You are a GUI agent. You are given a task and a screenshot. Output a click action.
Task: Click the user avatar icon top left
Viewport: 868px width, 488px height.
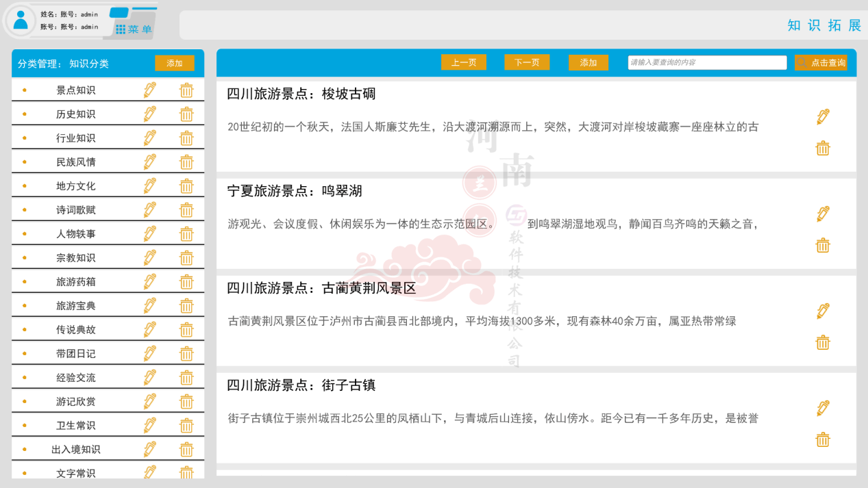pyautogui.click(x=20, y=21)
